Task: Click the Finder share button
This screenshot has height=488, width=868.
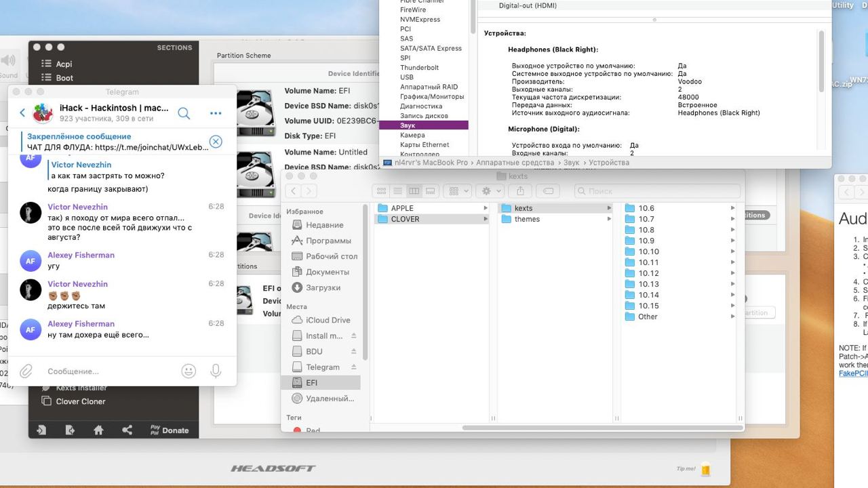Action: tap(521, 191)
